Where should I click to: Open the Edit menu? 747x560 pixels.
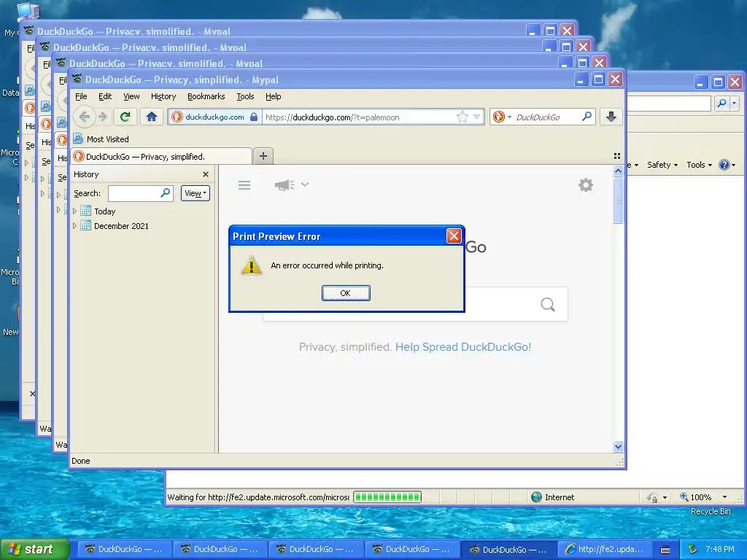105,96
